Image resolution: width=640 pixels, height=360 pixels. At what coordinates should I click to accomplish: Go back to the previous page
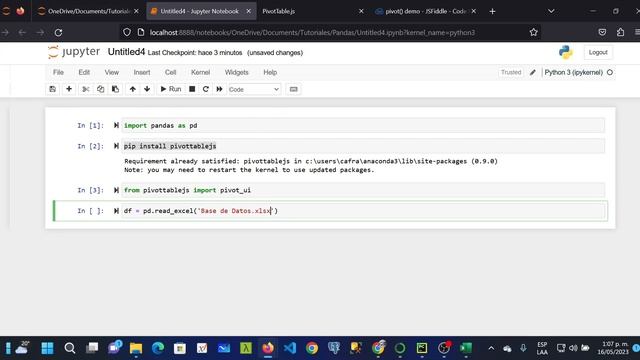22,32
